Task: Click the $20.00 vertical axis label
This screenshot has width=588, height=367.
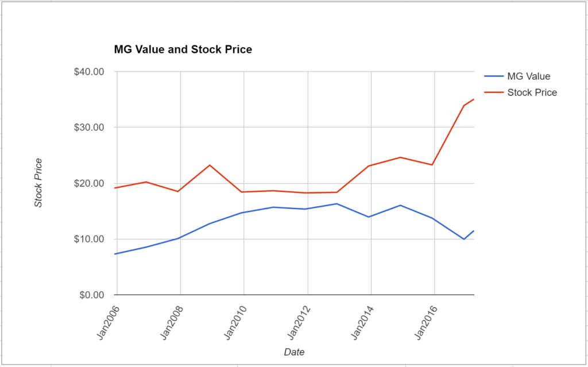Action: (x=89, y=183)
